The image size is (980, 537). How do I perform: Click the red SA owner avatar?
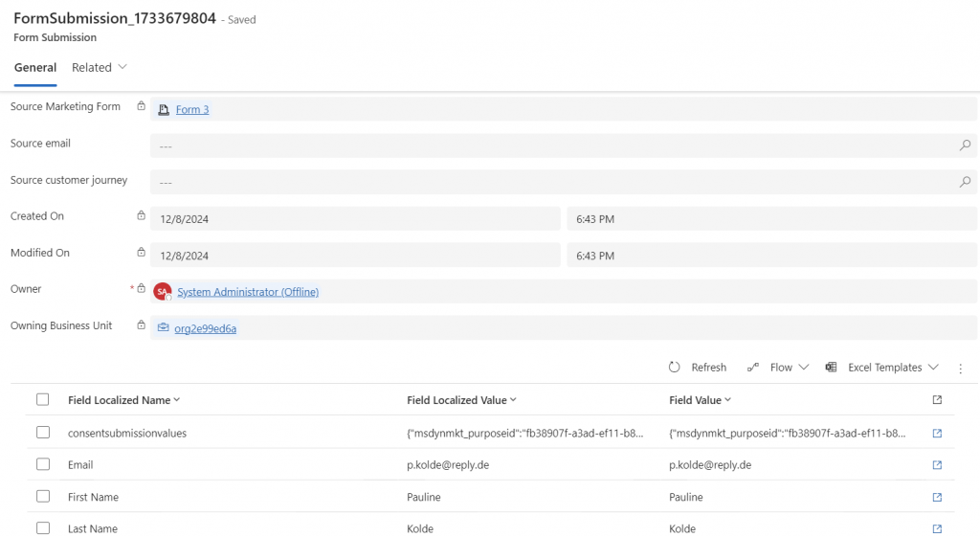163,291
